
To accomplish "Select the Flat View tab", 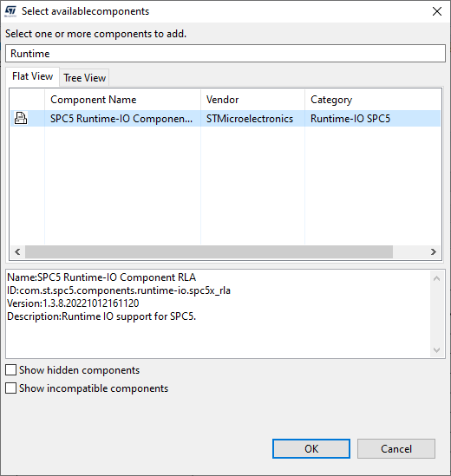I will [32, 76].
